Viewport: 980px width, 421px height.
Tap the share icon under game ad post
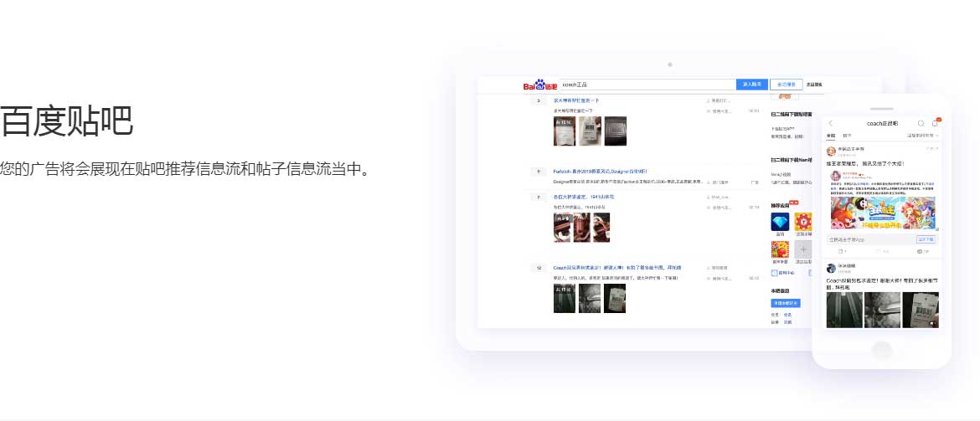(x=842, y=251)
